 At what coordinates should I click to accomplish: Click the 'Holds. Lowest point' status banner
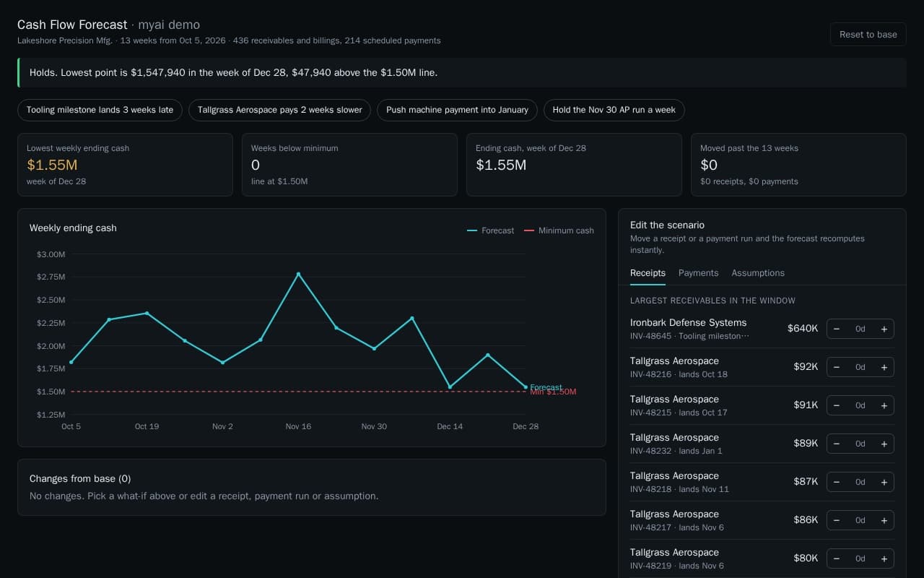coord(462,72)
